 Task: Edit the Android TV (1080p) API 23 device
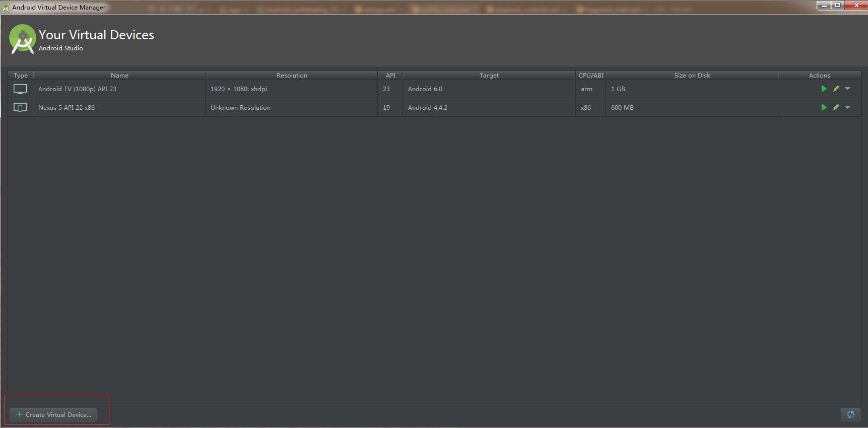pos(836,89)
